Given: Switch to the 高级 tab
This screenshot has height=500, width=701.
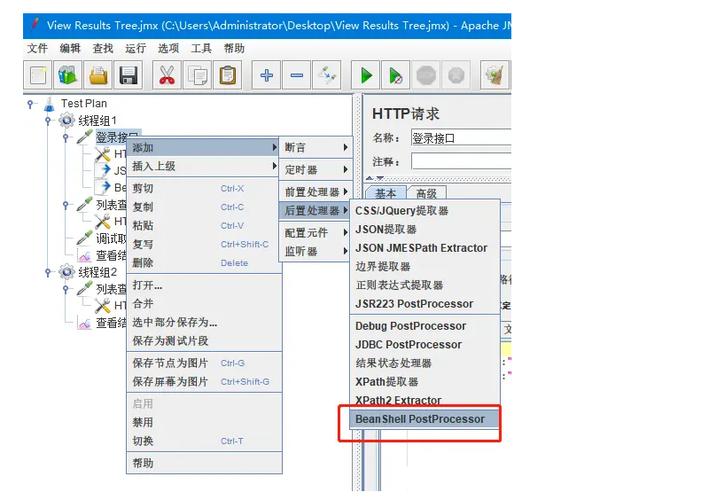Looking at the screenshot, I should tap(427, 193).
